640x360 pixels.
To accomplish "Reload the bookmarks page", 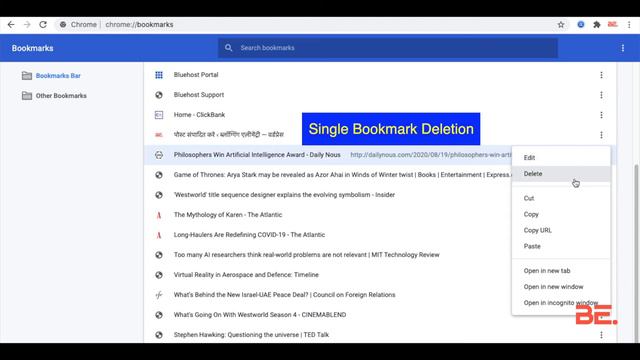I will [x=43, y=24].
